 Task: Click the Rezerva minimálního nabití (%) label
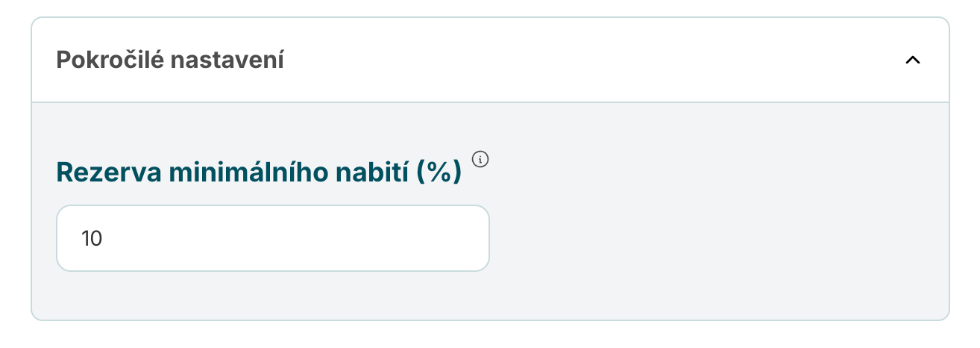259,173
